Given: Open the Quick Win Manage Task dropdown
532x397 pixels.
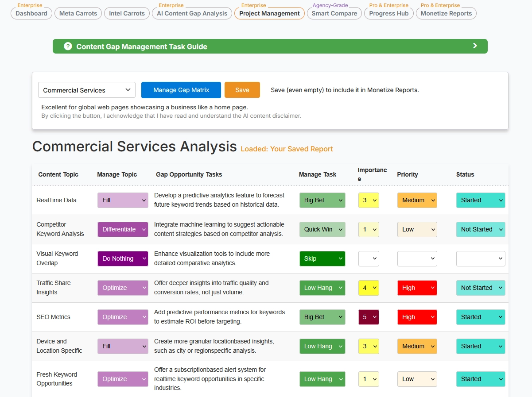Looking at the screenshot, I should (x=322, y=229).
